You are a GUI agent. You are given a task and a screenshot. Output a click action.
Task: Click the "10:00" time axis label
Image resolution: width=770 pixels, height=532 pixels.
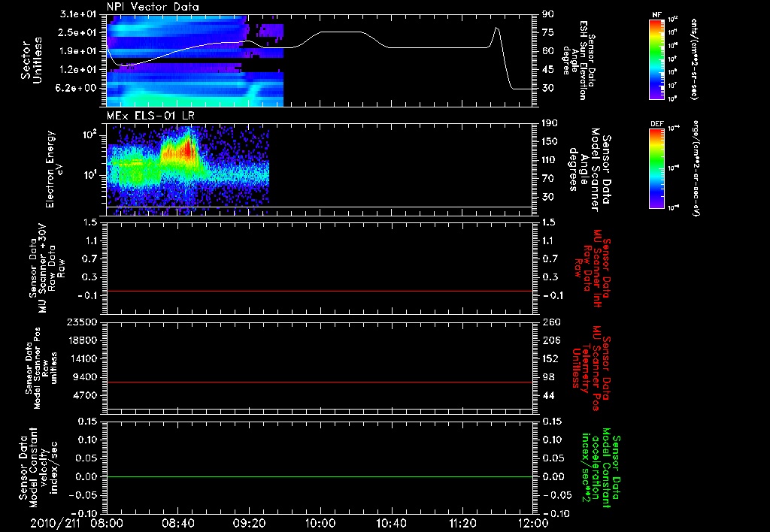tap(320, 524)
